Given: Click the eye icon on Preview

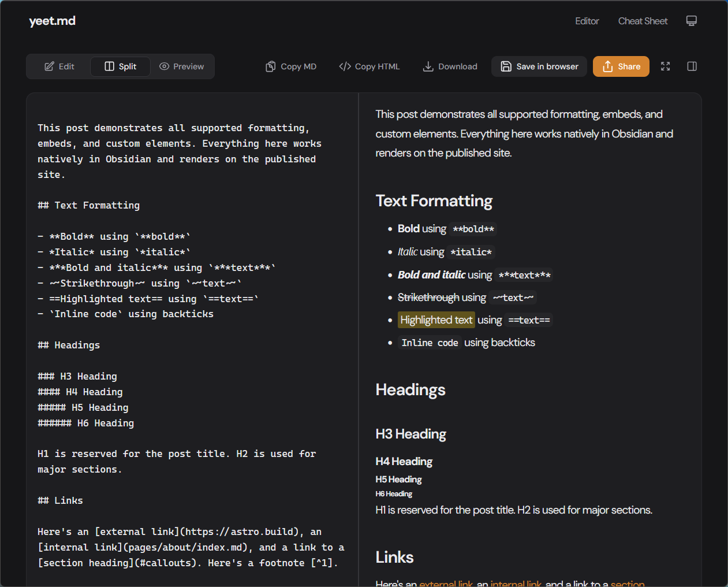Looking at the screenshot, I should tap(164, 66).
